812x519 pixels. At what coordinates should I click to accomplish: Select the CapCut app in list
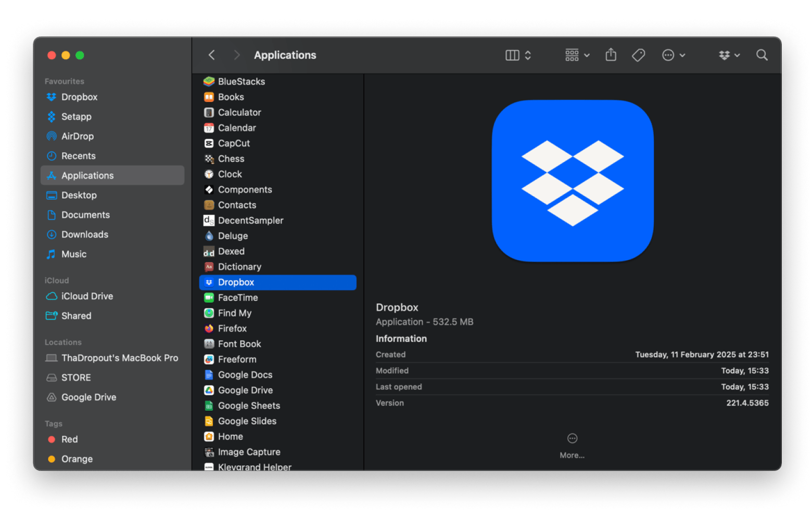pos(234,144)
